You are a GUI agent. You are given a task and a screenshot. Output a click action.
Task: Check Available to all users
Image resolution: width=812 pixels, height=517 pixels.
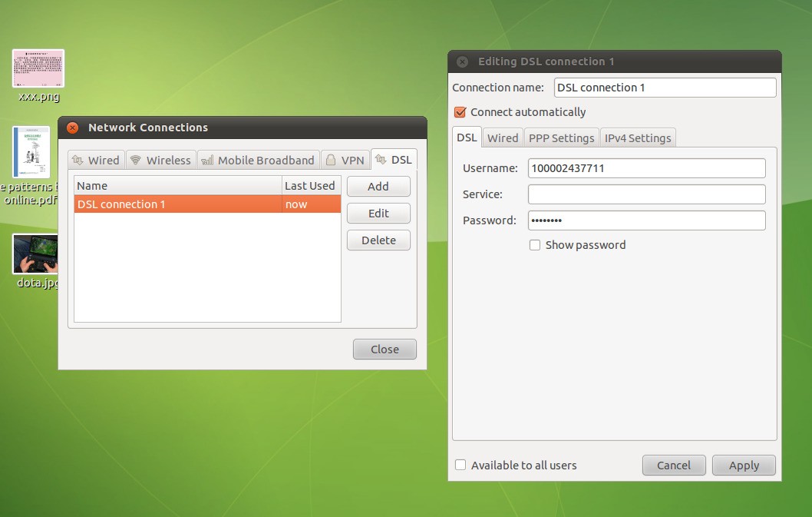(460, 465)
